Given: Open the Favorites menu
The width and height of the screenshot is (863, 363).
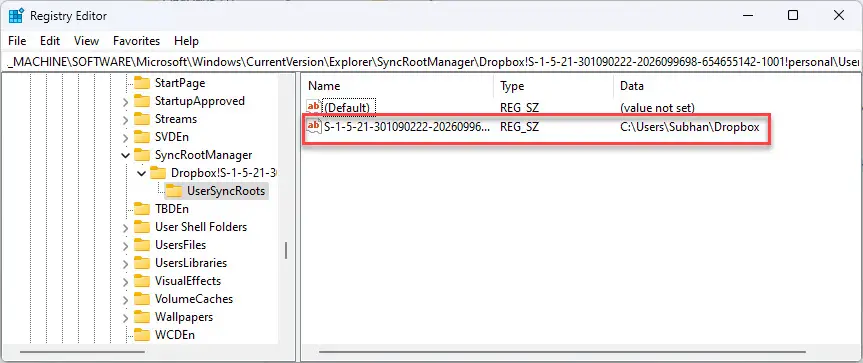Looking at the screenshot, I should (x=136, y=41).
